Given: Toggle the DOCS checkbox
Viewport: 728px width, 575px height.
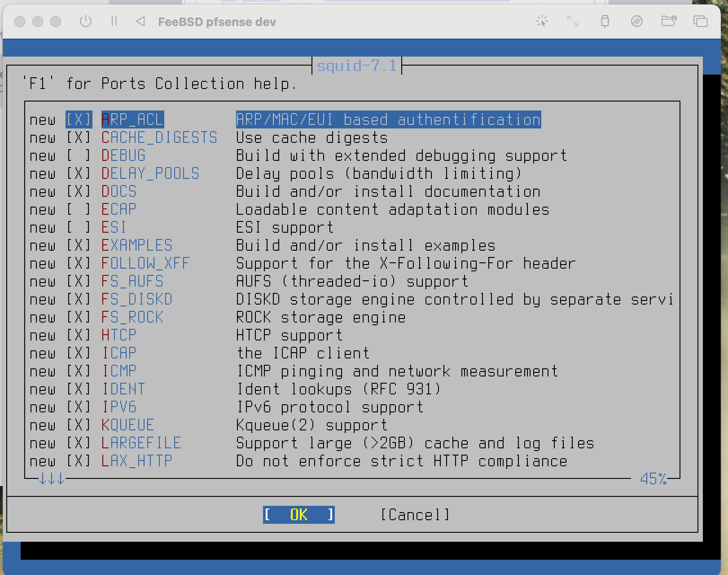Looking at the screenshot, I should pos(79,192).
